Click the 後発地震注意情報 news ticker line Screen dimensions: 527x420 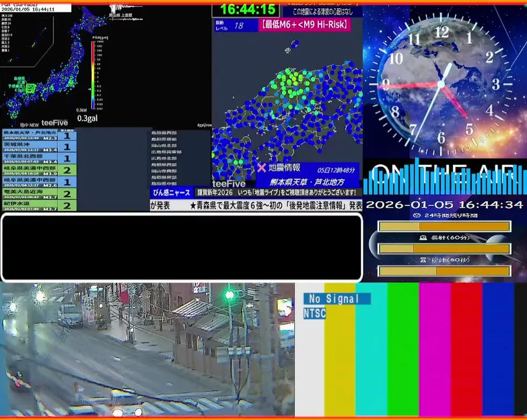(x=256, y=205)
